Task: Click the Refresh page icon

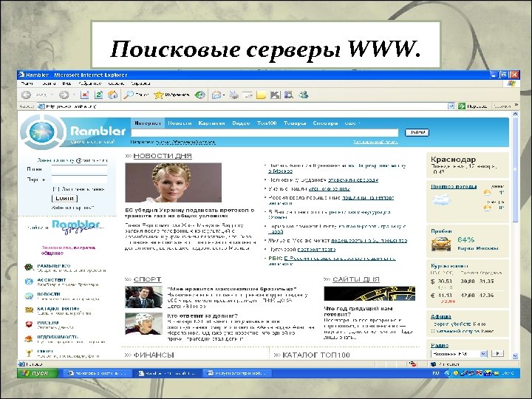Action: pyautogui.click(x=98, y=95)
